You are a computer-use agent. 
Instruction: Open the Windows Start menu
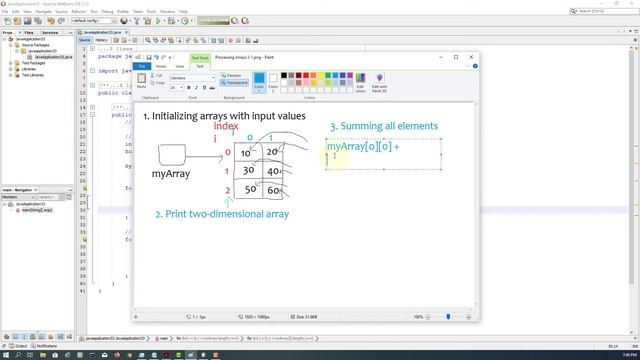6,355
